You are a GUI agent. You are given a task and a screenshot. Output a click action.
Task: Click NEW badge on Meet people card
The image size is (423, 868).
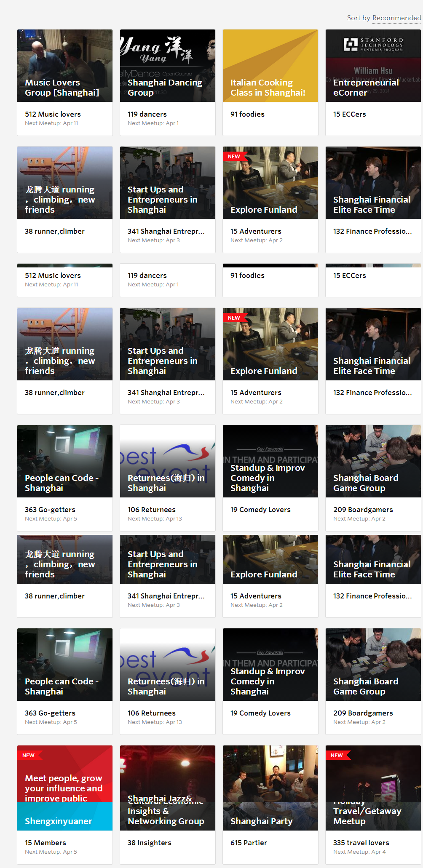(x=29, y=755)
